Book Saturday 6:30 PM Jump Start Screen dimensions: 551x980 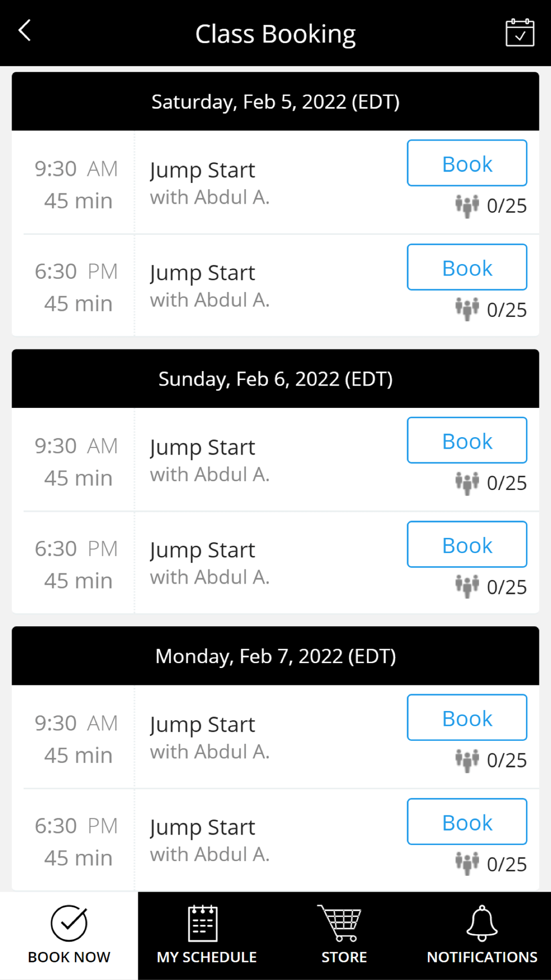coord(467,267)
